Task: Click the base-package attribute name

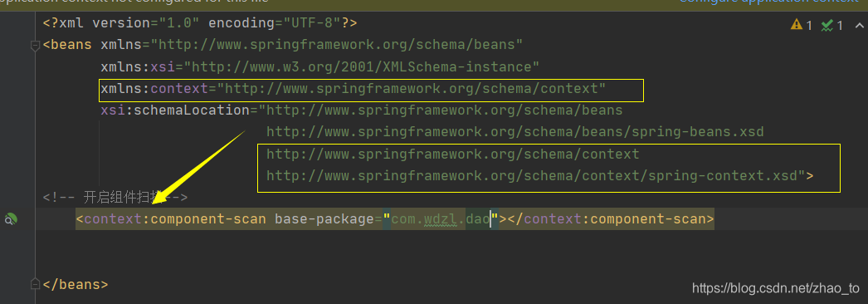Action: pos(324,219)
